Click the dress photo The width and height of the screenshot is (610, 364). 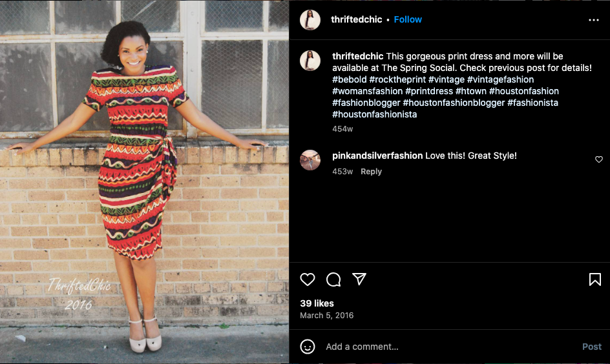point(144,182)
